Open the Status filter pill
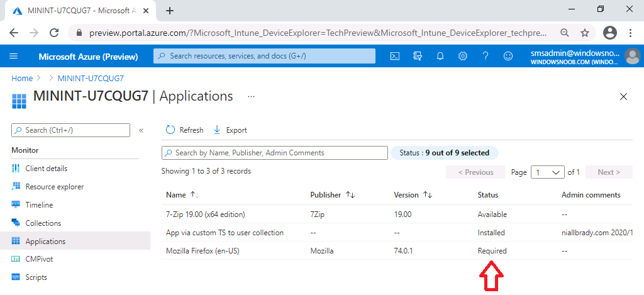The image size is (644, 295). click(x=444, y=153)
